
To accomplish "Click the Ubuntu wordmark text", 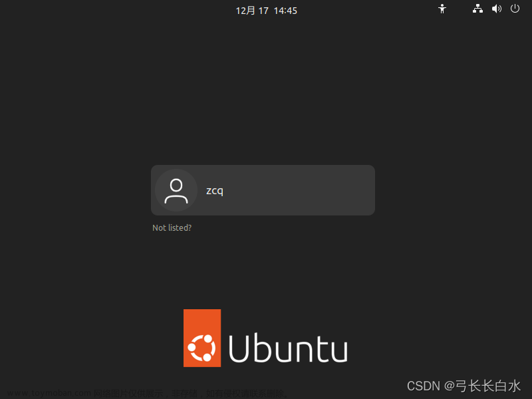I will pos(287,346).
